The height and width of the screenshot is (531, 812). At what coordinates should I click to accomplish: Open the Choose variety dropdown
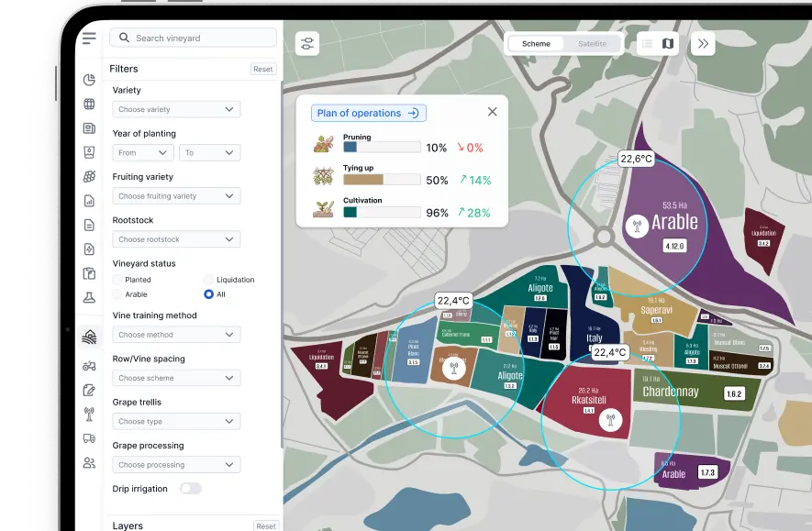point(176,109)
